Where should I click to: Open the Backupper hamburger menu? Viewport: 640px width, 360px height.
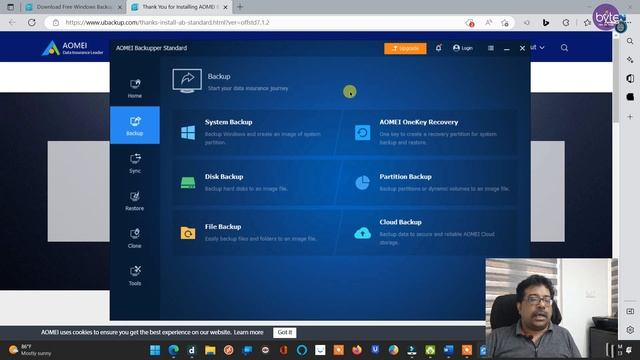coord(491,48)
